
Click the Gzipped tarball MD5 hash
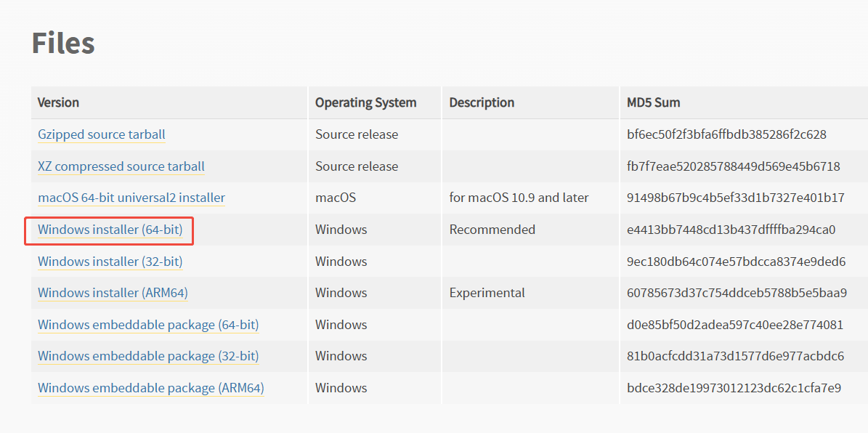[726, 134]
